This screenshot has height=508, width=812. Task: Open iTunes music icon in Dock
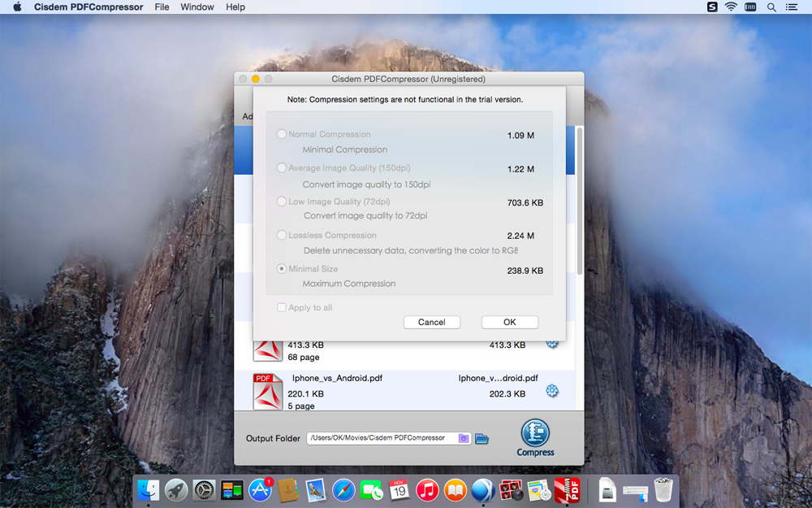coord(427,490)
